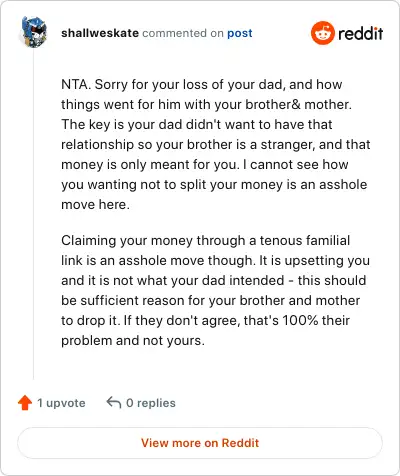The width and height of the screenshot is (400, 476).
Task: Click the orange upvote arrow icon
Action: point(25,403)
